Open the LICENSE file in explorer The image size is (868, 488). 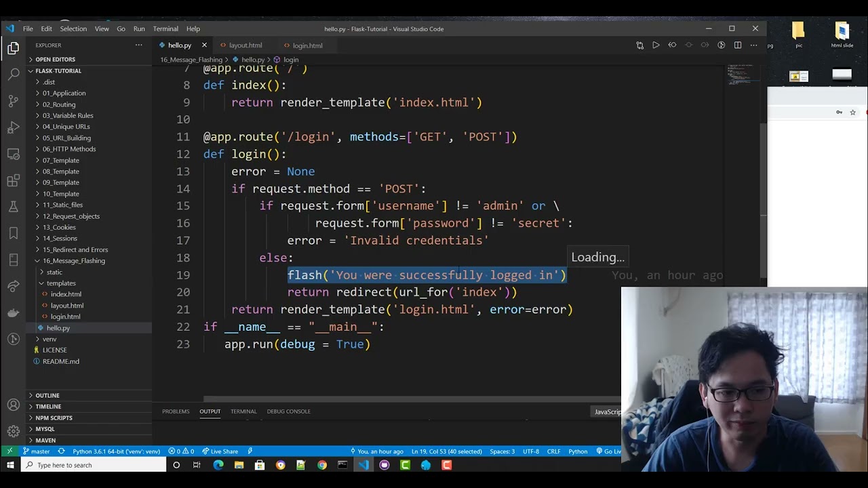(55, 350)
